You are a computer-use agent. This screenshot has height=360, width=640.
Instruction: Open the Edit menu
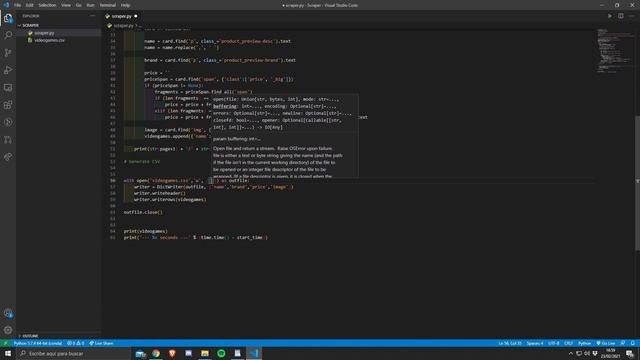(x=30, y=5)
